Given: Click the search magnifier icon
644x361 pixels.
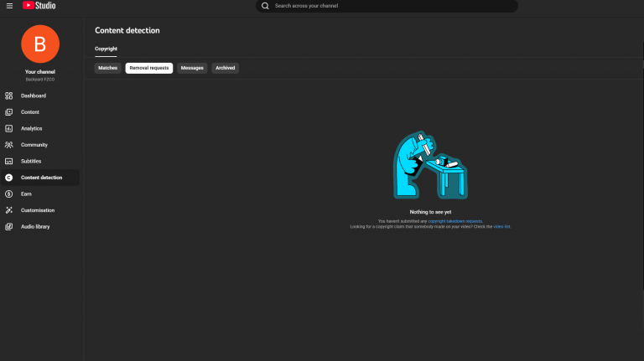Looking at the screenshot, I should (x=265, y=6).
